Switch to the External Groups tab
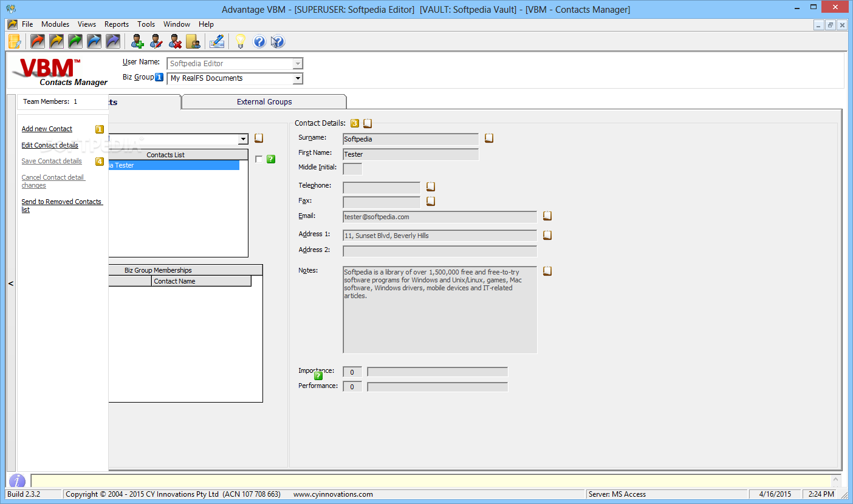Viewport: 853px width, 504px height. click(264, 101)
